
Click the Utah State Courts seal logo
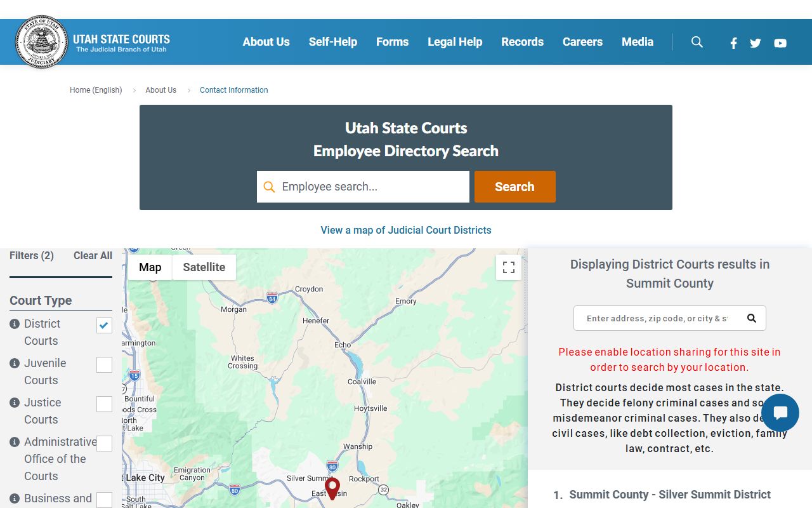[x=41, y=42]
